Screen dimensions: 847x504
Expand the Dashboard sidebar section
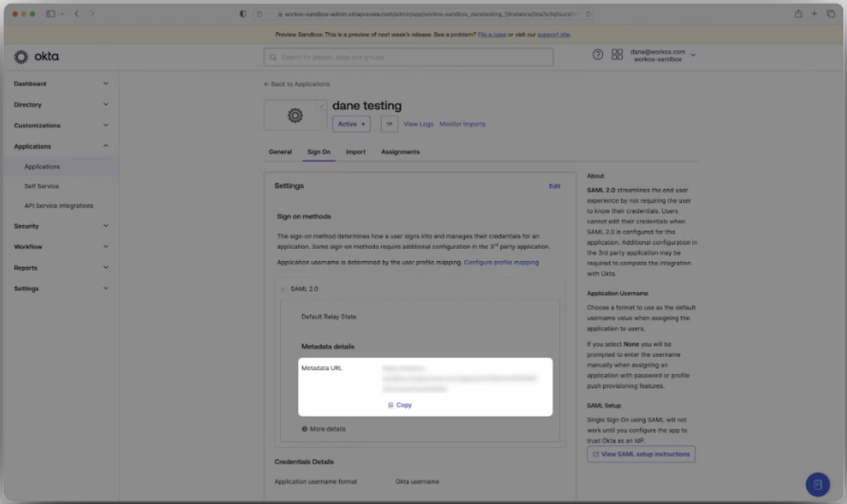click(60, 84)
